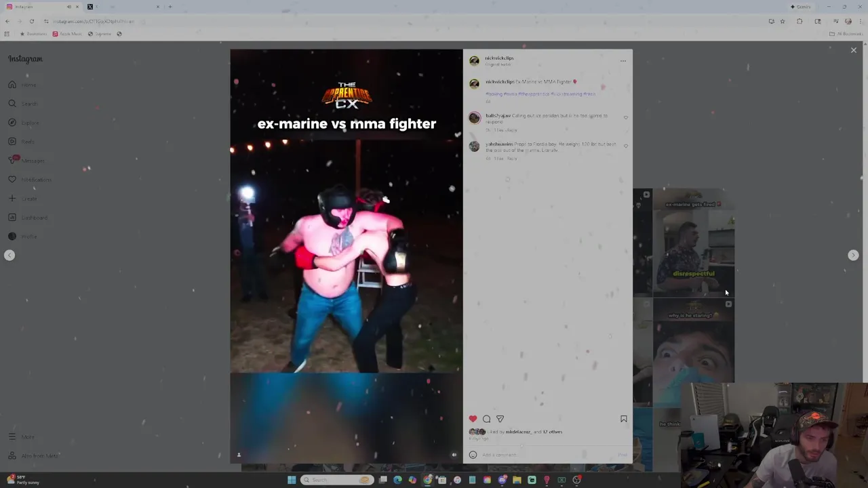Screen dimensions: 868x488
Task: Open the balls2yajaw commenter avatar
Action: click(474, 118)
